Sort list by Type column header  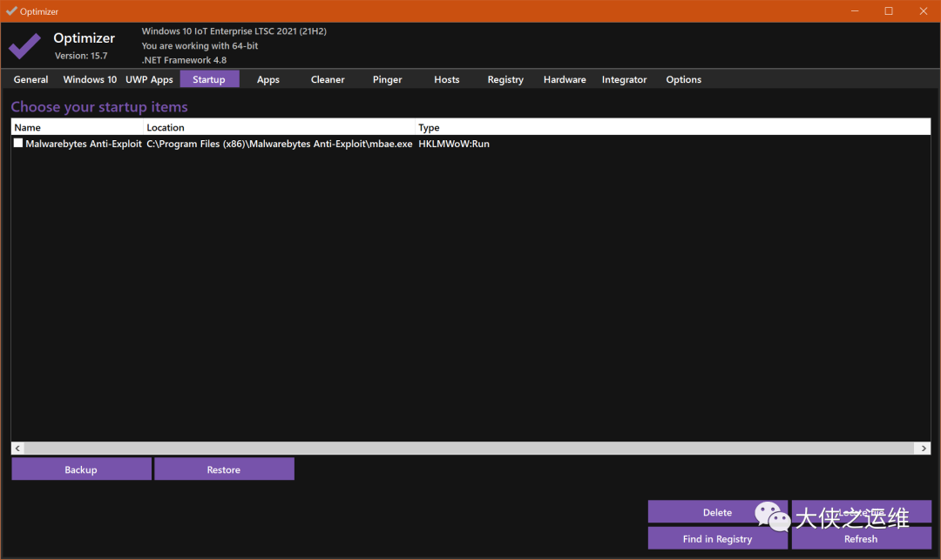pos(673,127)
